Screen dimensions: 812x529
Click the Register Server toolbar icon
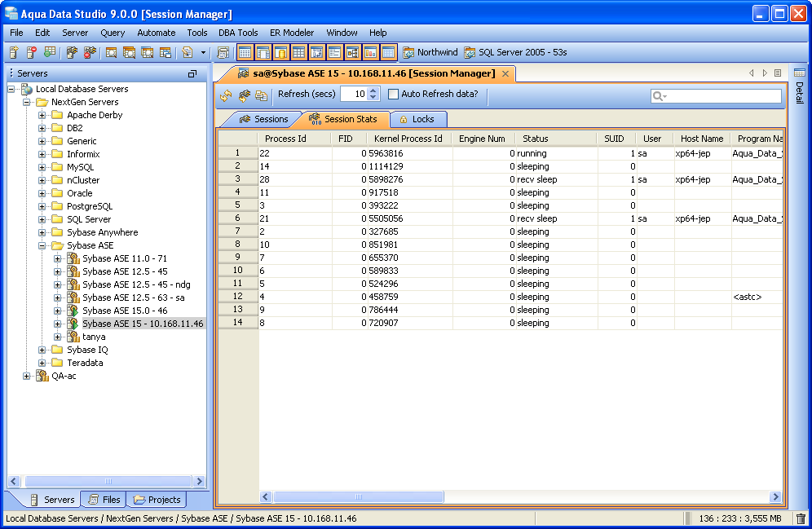[x=14, y=52]
